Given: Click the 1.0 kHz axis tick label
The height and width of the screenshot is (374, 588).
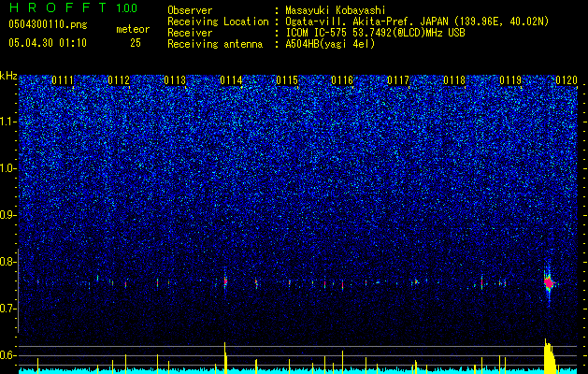Looking at the screenshot, I should click(x=7, y=169).
